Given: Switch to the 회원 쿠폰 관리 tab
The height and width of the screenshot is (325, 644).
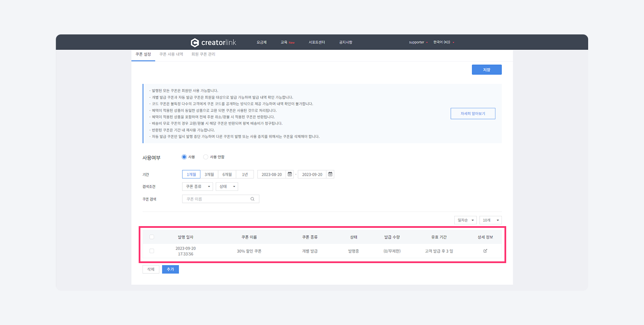Looking at the screenshot, I should tap(203, 55).
